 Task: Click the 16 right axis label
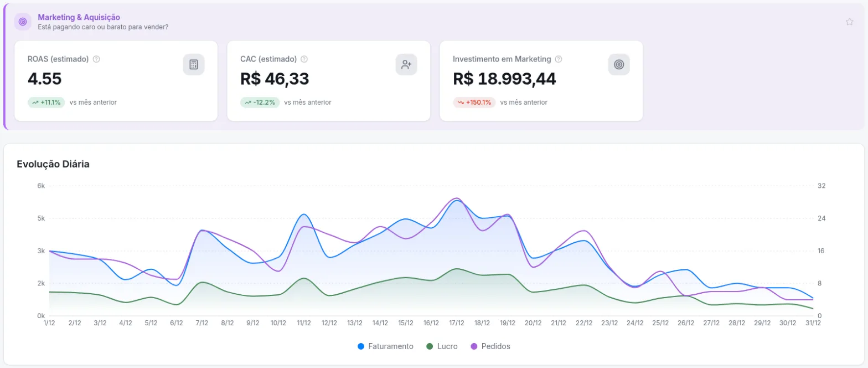click(821, 251)
